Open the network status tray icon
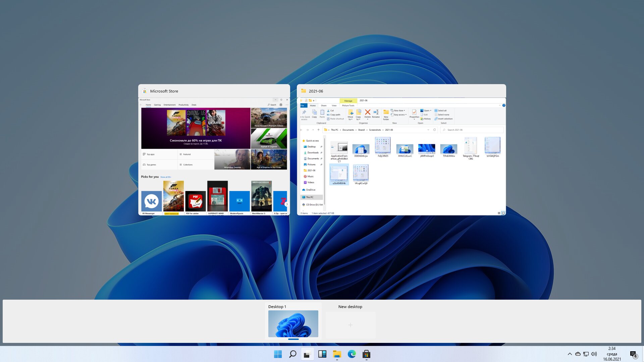This screenshot has height=362, width=644. point(586,354)
